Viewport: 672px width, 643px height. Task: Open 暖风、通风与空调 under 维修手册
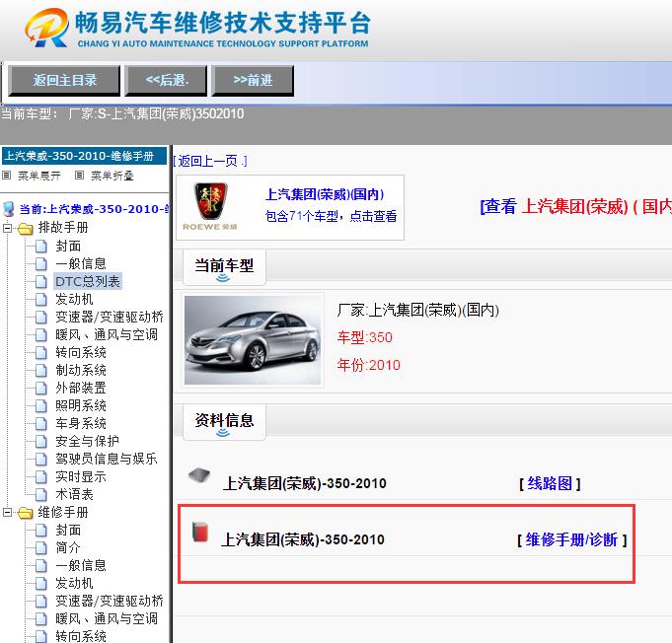click(107, 618)
